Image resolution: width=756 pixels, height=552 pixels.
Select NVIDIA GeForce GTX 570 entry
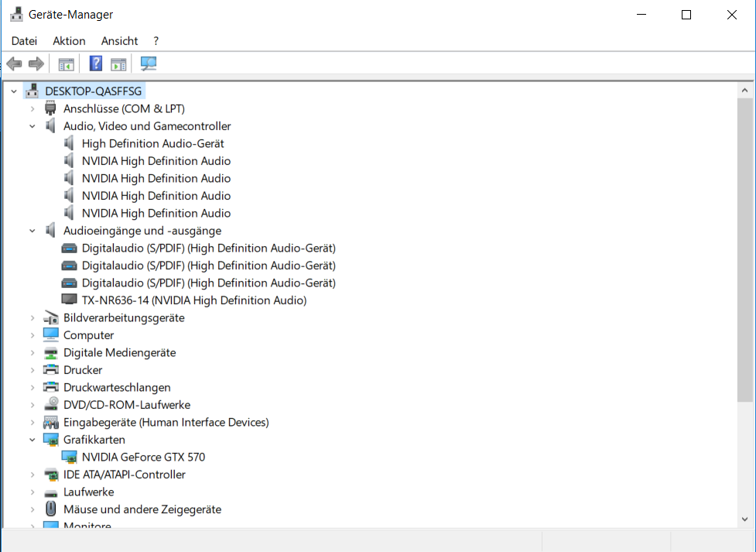(143, 457)
